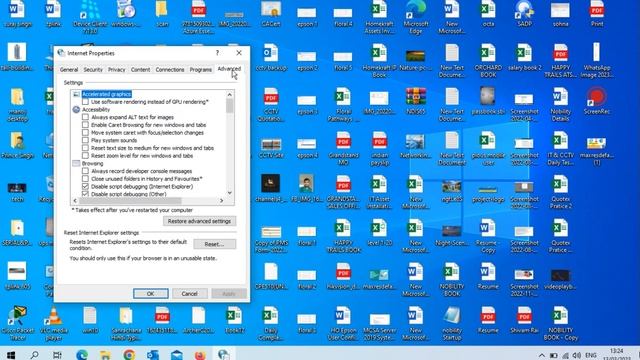Select the Accessibility category row
This screenshot has height=360, width=640.
pos(96,109)
